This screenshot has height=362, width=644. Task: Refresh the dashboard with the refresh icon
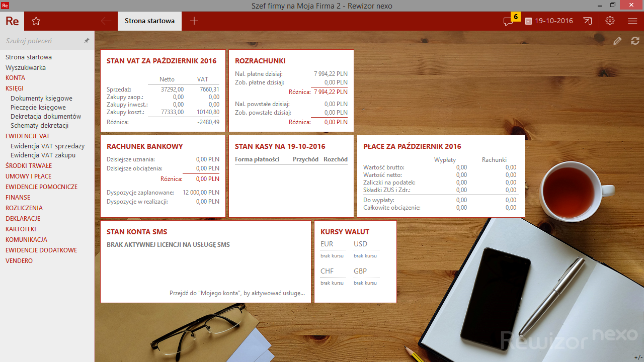pos(635,41)
